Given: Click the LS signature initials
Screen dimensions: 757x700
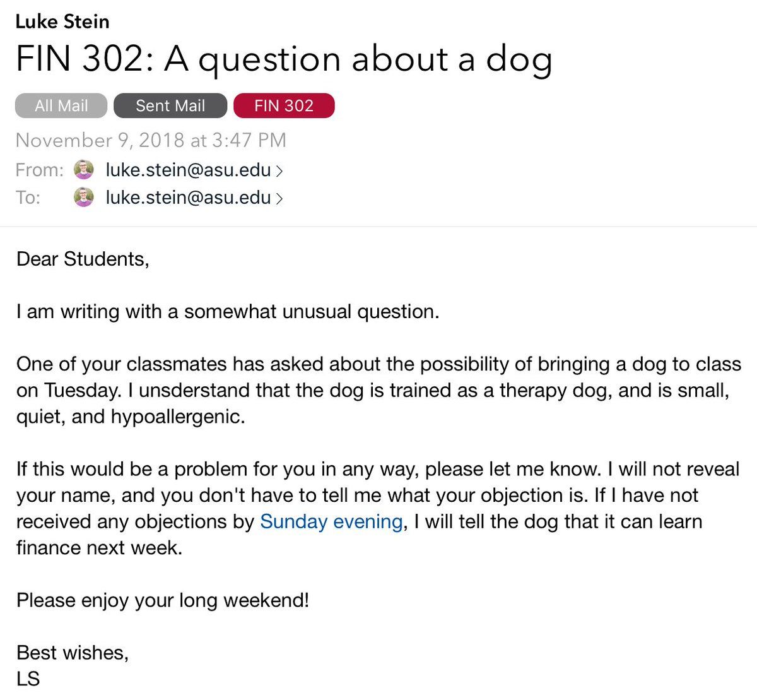Looking at the screenshot, I should [x=28, y=679].
